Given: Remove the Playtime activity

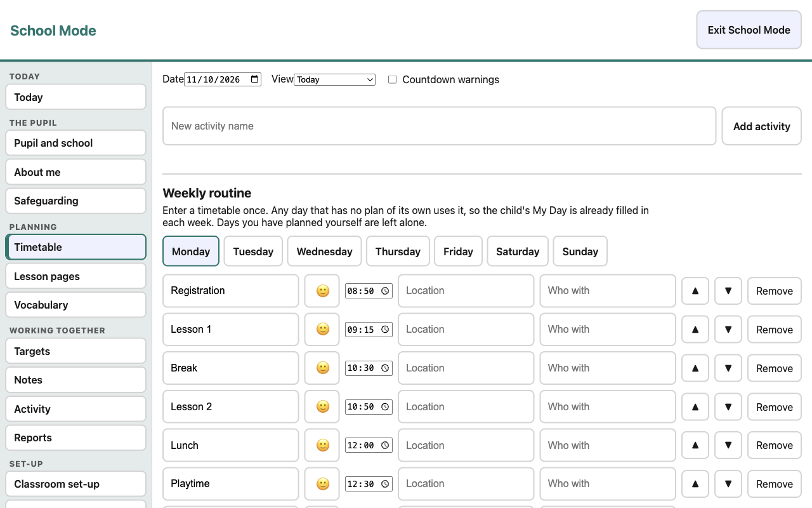Looking at the screenshot, I should [x=775, y=484].
